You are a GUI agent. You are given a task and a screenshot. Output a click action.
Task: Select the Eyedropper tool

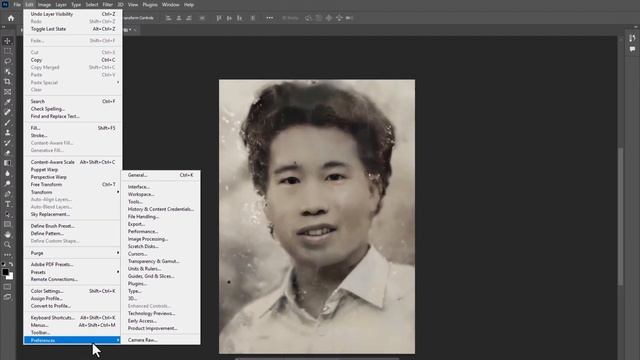(x=7, y=102)
